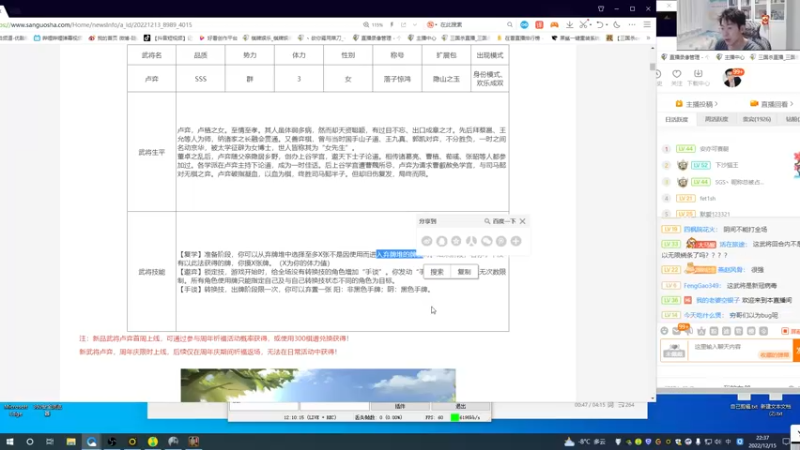The height and width of the screenshot is (450, 800).
Task: Open the blue round extension icon in toolbar
Action: 524,24
